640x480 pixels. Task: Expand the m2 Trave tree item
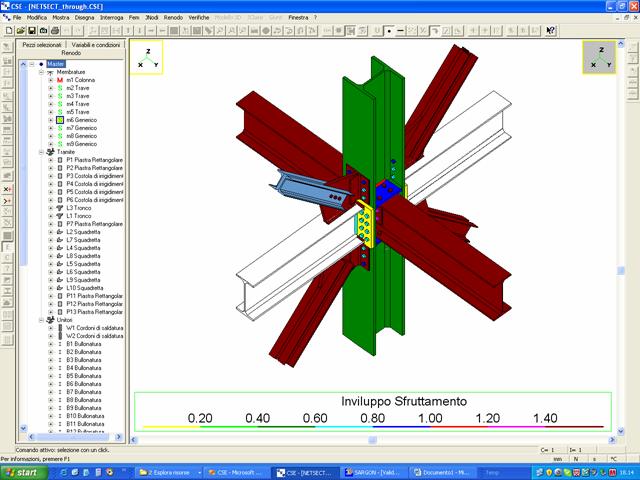click(x=51, y=88)
